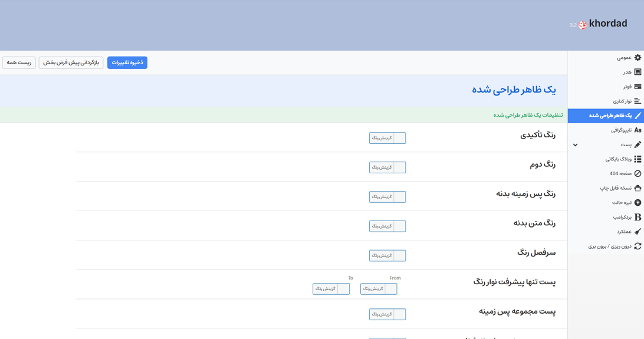
Task: Click the To caption text
Action: click(x=350, y=278)
